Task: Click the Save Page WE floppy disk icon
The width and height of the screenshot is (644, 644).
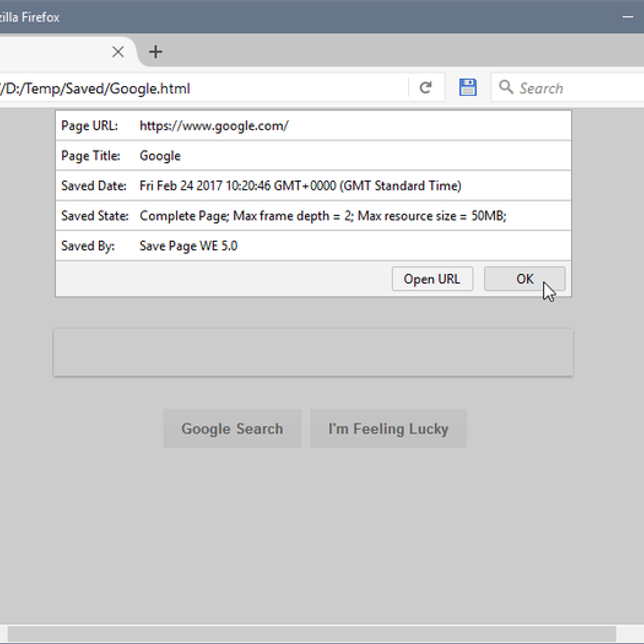Action: point(468,87)
